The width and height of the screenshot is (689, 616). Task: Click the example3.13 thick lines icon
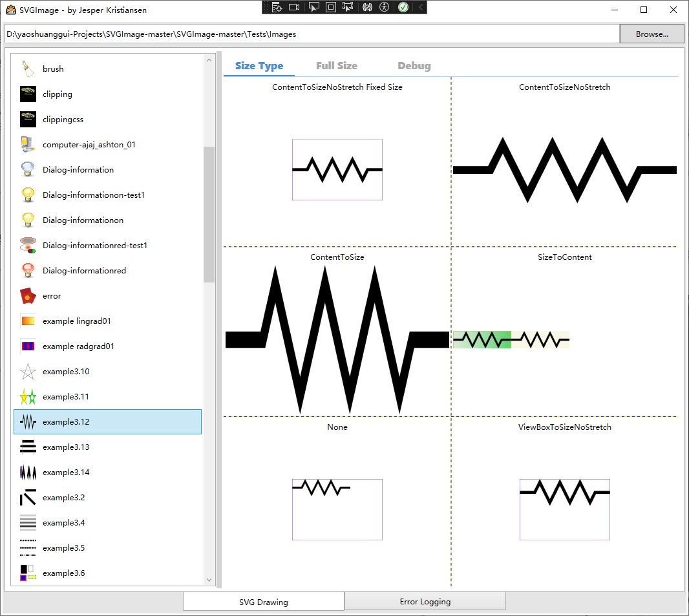[28, 447]
